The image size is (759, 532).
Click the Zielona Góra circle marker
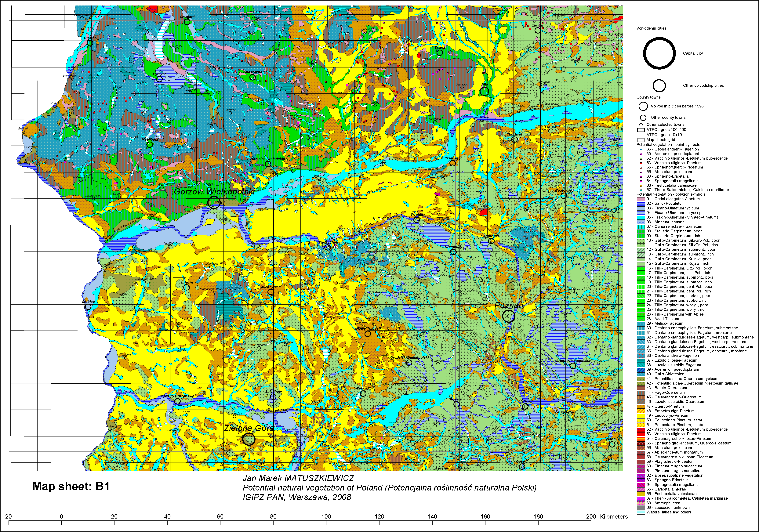(249, 439)
